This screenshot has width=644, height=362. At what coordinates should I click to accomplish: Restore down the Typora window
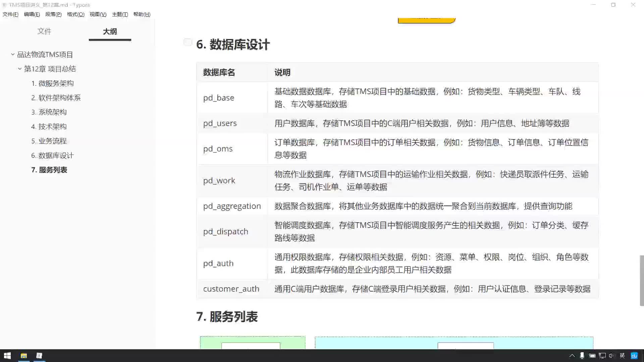[613, 5]
